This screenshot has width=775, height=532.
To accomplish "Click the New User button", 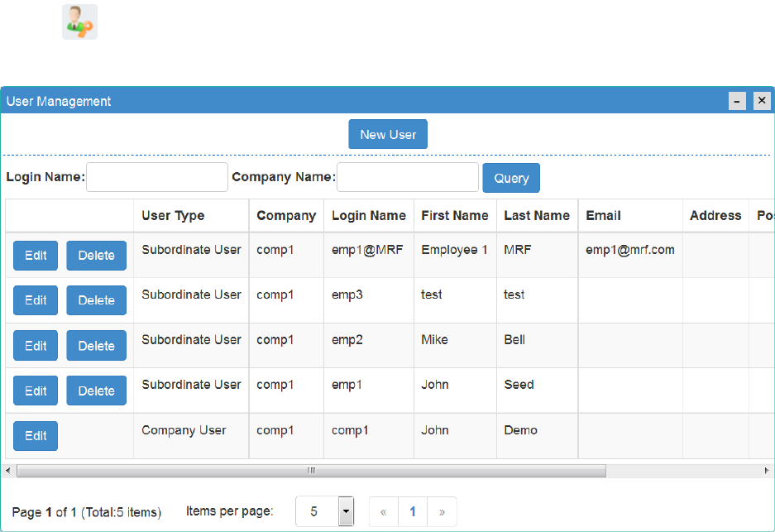I will tap(388, 134).
